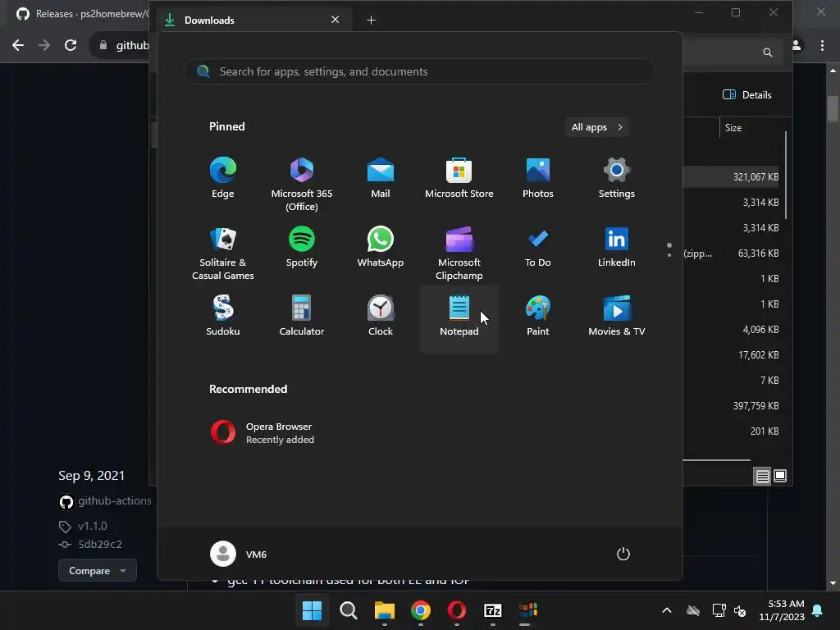Screen dimensions: 840x630
Task: Toggle the Details pane in File Explorer
Action: click(x=746, y=95)
